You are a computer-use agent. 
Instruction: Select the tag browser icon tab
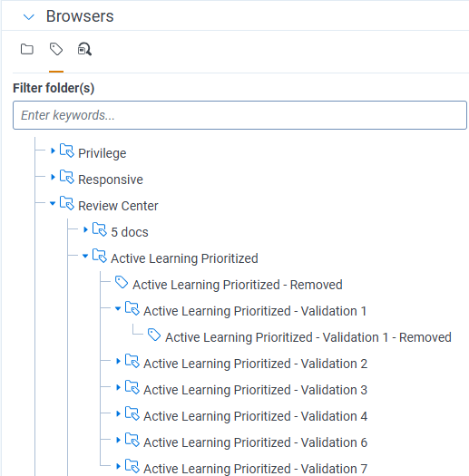pos(56,49)
